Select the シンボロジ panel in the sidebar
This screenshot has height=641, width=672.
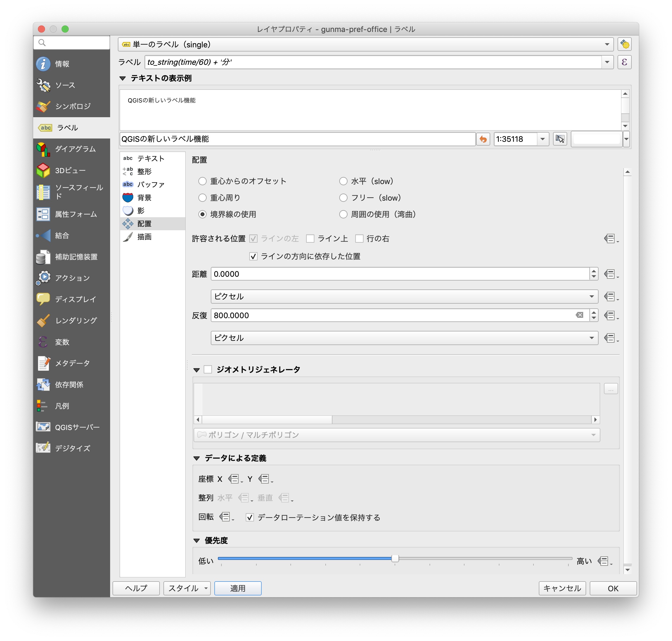(x=72, y=106)
